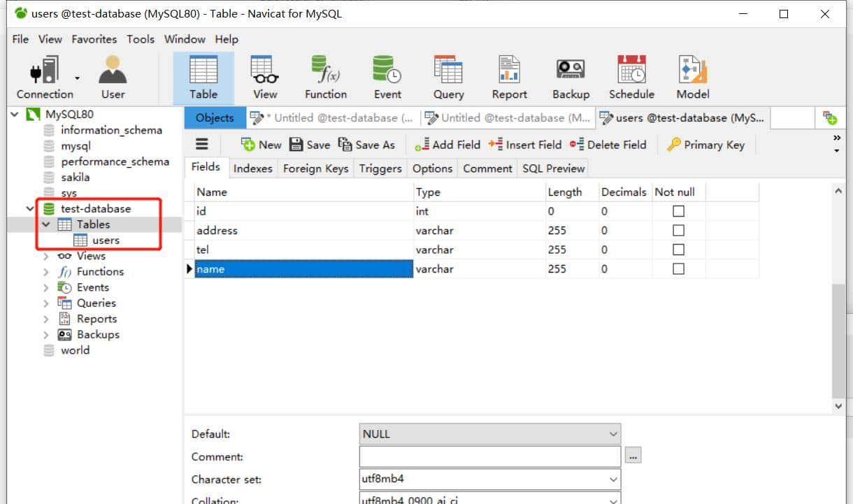The width and height of the screenshot is (853, 504).
Task: Open the Query tool
Action: (448, 78)
